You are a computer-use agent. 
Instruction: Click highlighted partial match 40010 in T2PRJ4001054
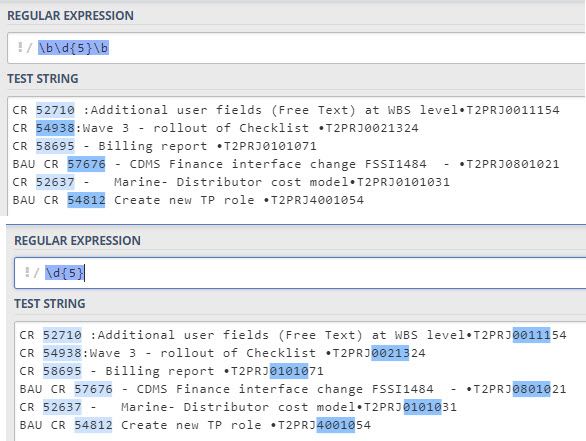(x=336, y=425)
